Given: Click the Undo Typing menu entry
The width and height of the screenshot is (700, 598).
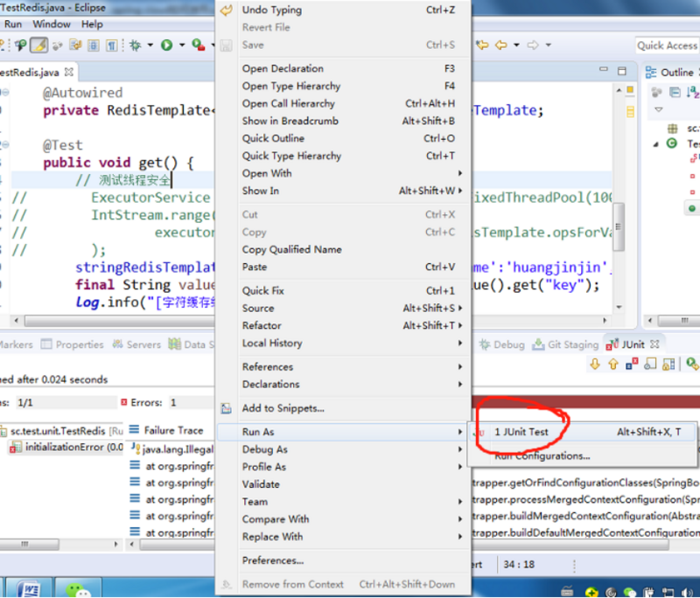Looking at the screenshot, I should [271, 10].
